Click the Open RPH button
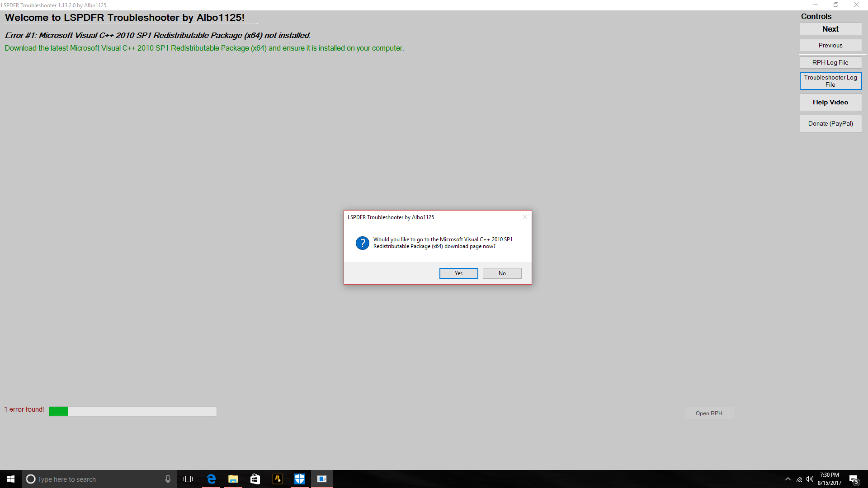The width and height of the screenshot is (868, 488). point(709,413)
